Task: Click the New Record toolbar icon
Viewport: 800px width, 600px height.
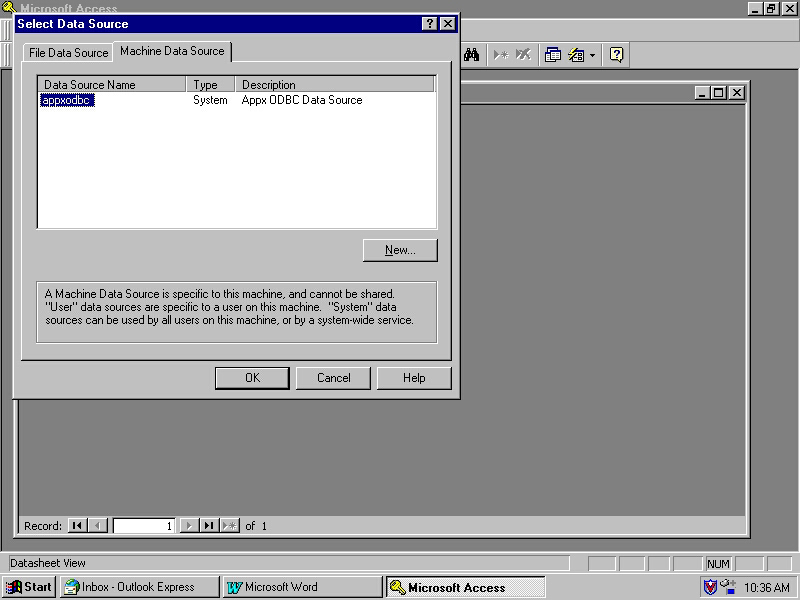Action: (x=501, y=55)
